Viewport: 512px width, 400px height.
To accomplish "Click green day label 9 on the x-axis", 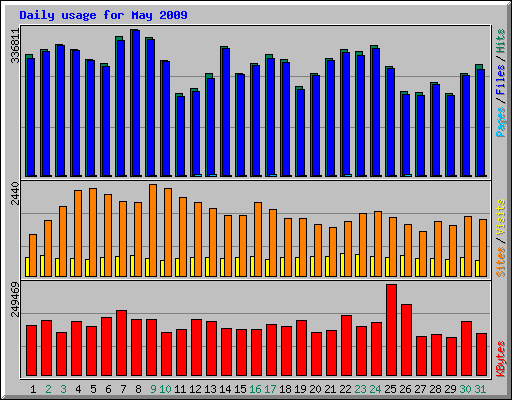I will tap(153, 389).
